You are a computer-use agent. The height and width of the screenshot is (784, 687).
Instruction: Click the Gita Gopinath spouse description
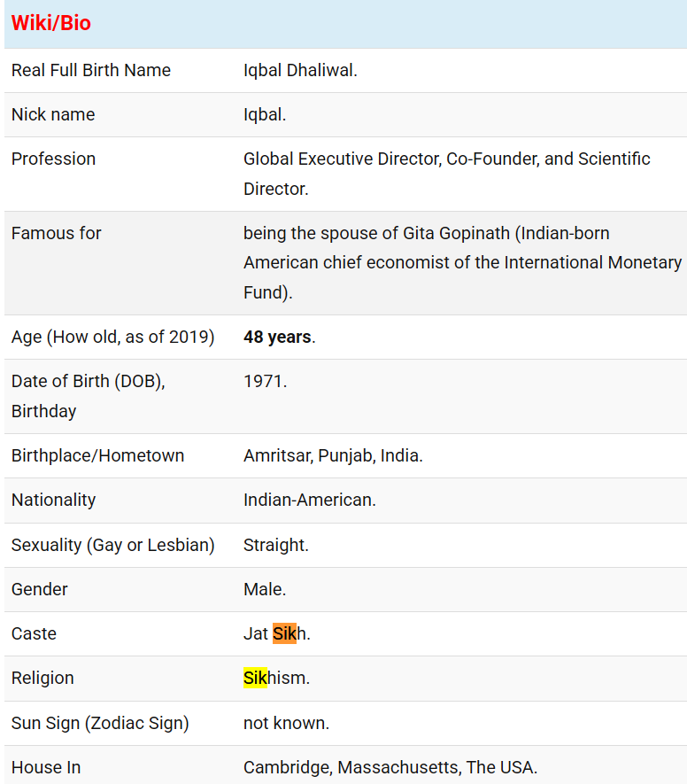pyautogui.click(x=463, y=262)
